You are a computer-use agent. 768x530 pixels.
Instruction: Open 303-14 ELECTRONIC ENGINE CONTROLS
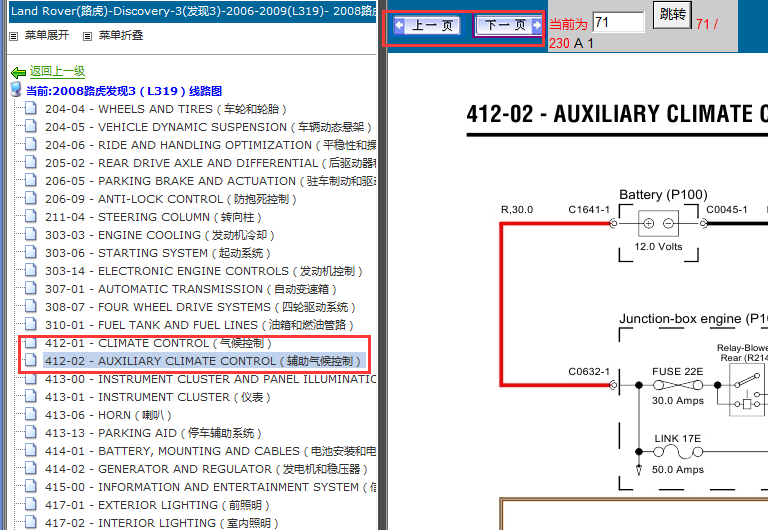pyautogui.click(x=204, y=271)
